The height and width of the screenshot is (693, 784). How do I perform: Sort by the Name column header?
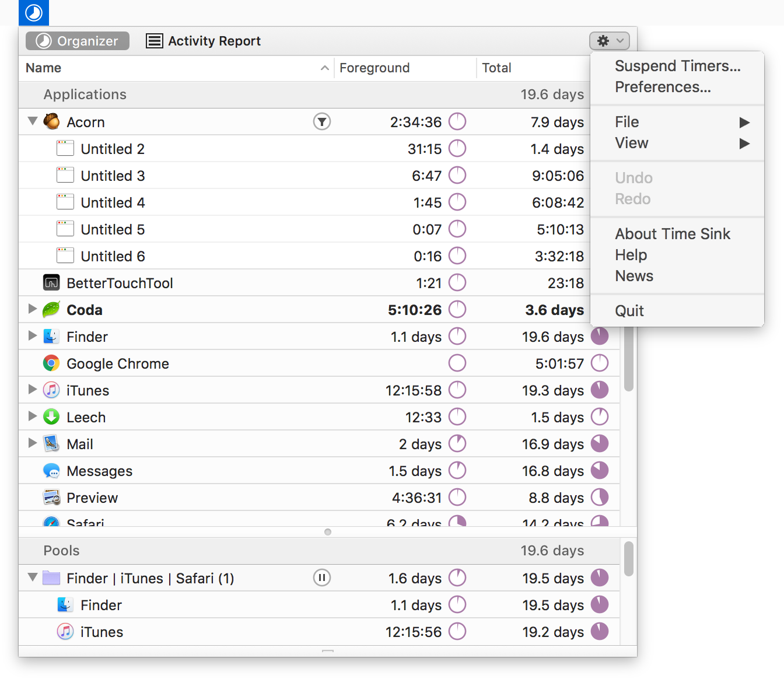[176, 68]
